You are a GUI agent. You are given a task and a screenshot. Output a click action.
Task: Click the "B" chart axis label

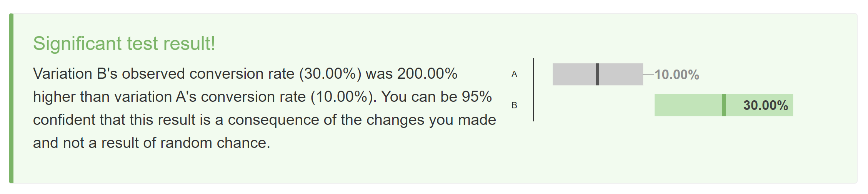click(514, 105)
